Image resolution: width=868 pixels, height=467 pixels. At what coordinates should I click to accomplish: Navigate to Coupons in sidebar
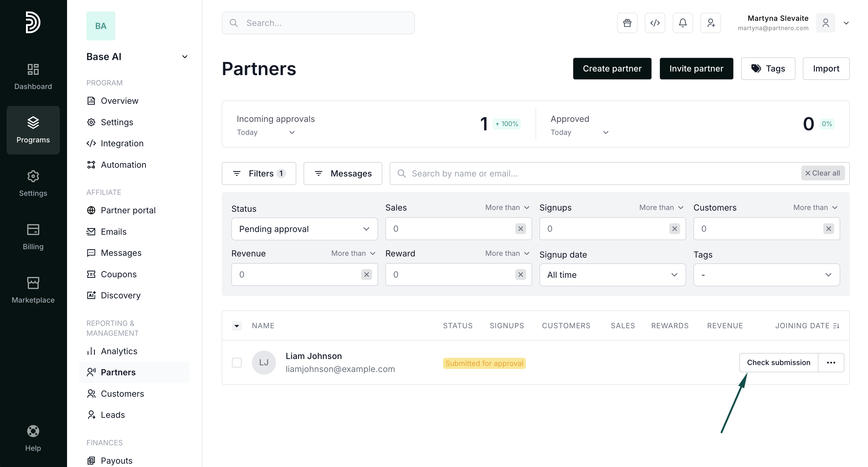119,275
